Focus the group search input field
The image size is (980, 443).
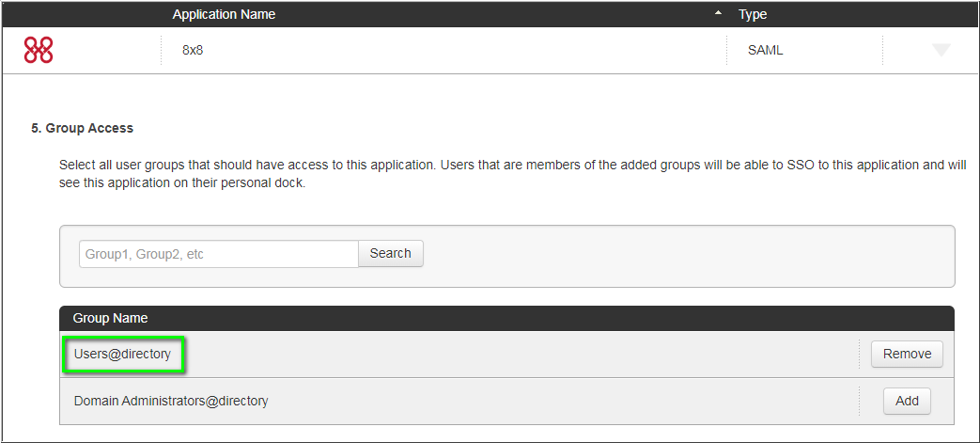(218, 254)
